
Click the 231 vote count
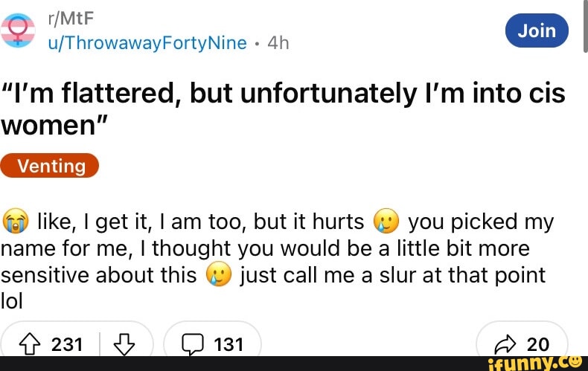tap(68, 344)
